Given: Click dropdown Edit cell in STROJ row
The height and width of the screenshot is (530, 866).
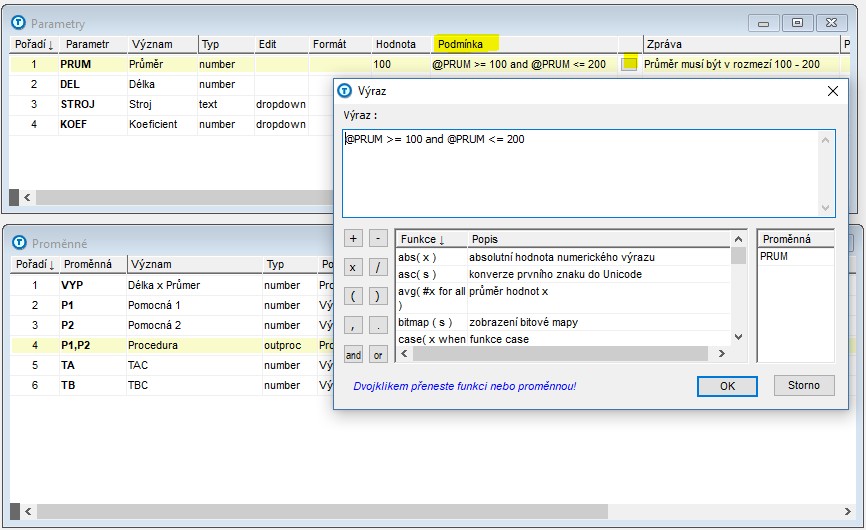Looking at the screenshot, I should click(x=281, y=104).
